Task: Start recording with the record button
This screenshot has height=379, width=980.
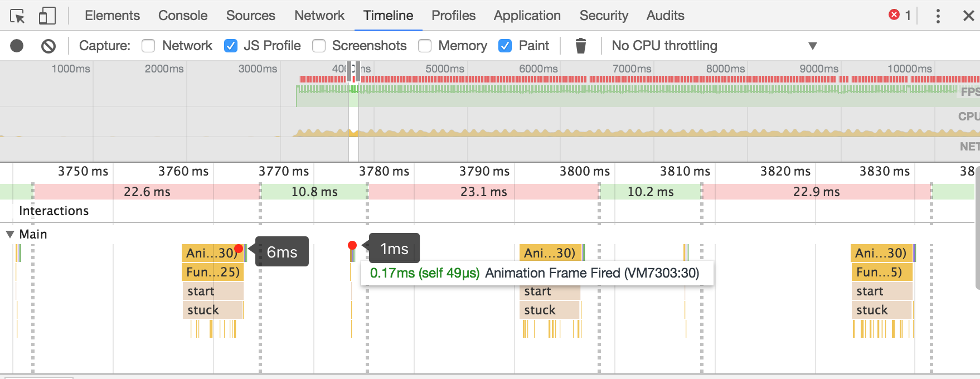Action: pos(17,46)
